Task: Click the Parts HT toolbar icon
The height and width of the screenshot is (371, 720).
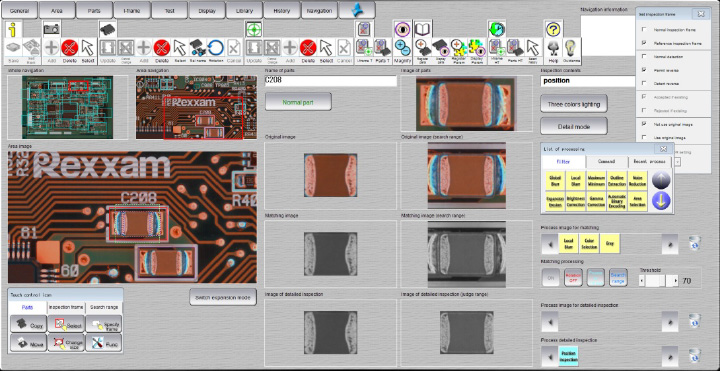Action: 515,51
